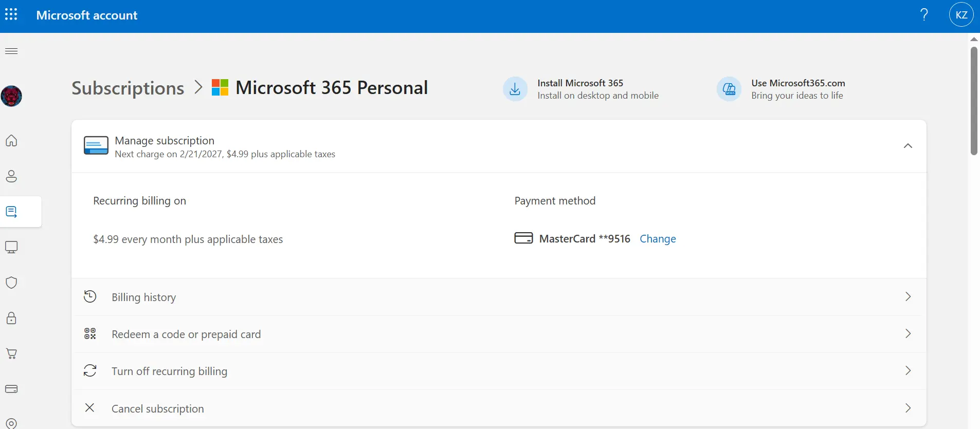
Task: Change the MasterCard payment method
Action: (x=658, y=239)
